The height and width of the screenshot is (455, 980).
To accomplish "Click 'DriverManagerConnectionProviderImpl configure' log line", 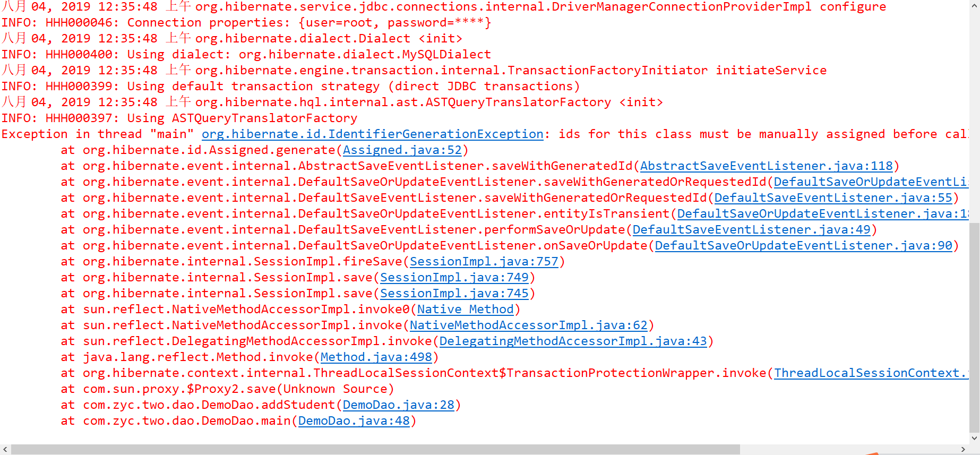I will tap(444, 6).
